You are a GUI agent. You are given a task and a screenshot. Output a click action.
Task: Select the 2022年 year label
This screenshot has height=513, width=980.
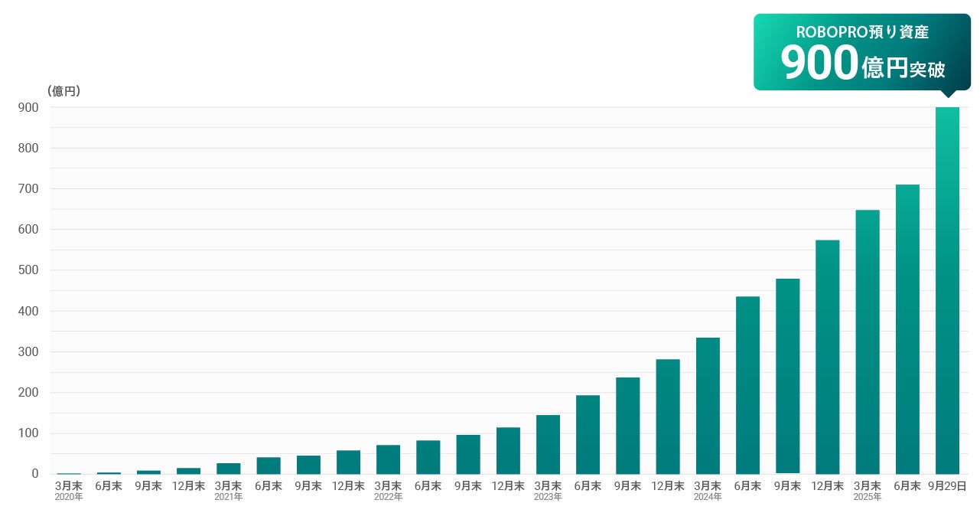(388, 497)
